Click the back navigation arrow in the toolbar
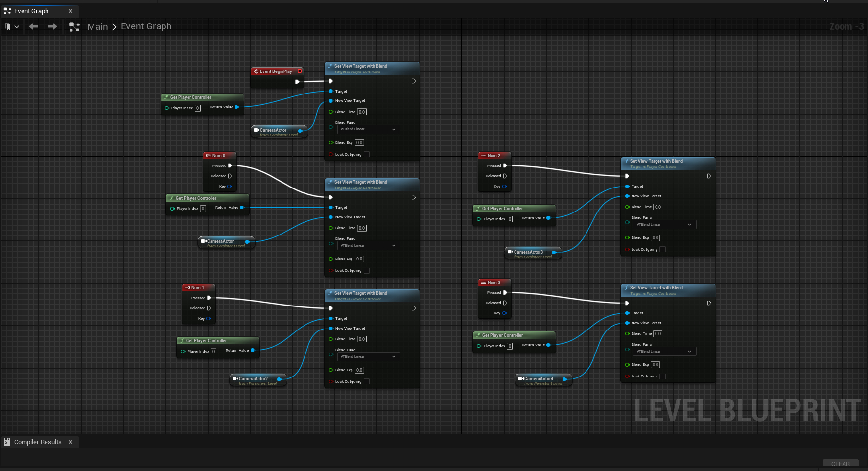 pyautogui.click(x=33, y=26)
